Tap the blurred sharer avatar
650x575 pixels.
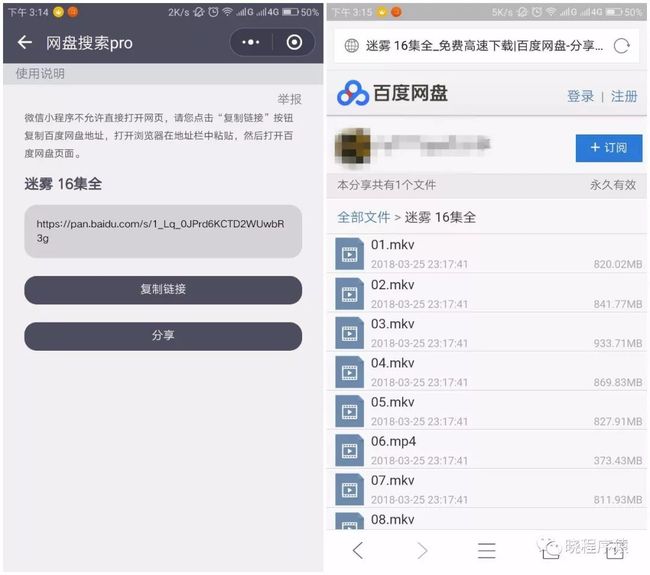click(353, 148)
